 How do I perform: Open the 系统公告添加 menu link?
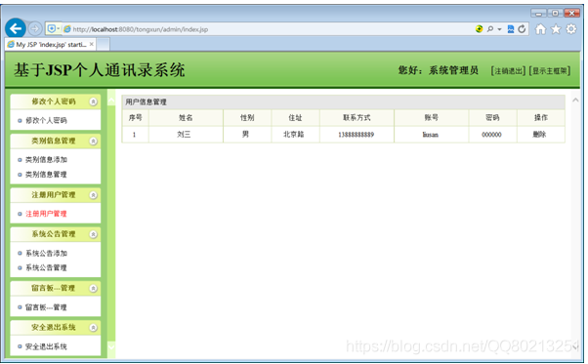coord(46,254)
